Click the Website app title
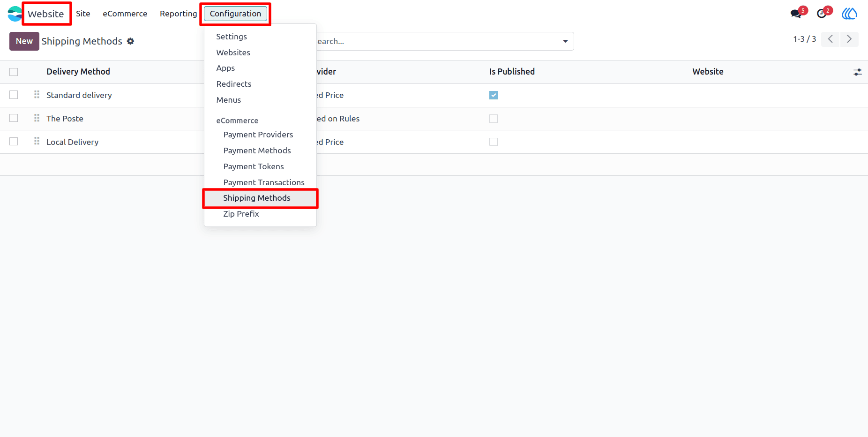Viewport: 868px width, 437px height. (x=45, y=14)
